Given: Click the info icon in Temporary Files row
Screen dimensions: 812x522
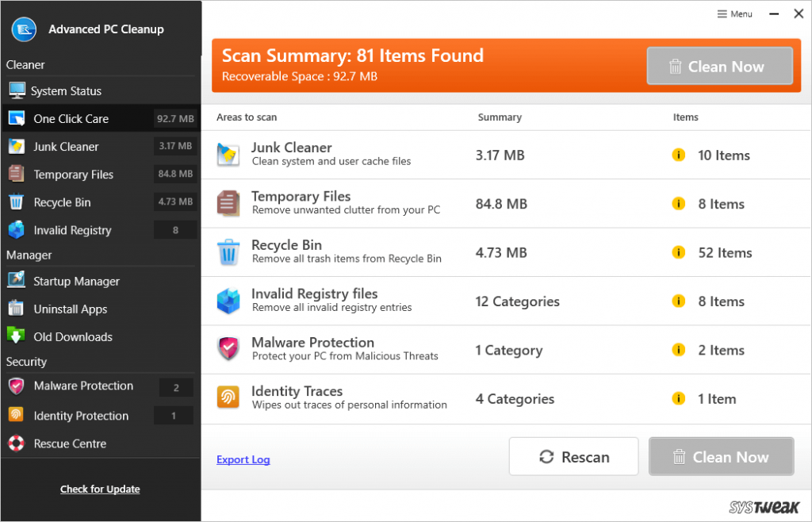Looking at the screenshot, I should (x=679, y=204).
